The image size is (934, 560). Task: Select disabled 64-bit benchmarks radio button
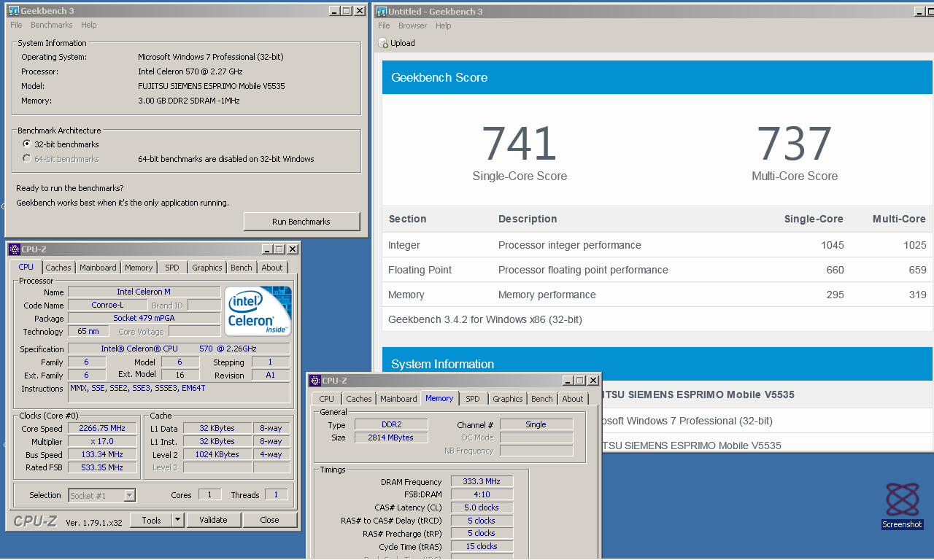coord(27,159)
